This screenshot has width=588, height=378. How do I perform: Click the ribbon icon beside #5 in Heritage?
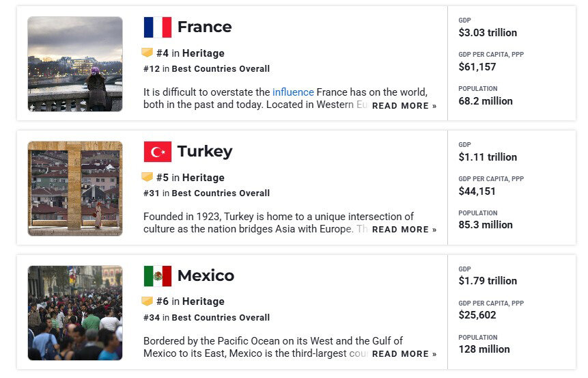pyautogui.click(x=148, y=177)
